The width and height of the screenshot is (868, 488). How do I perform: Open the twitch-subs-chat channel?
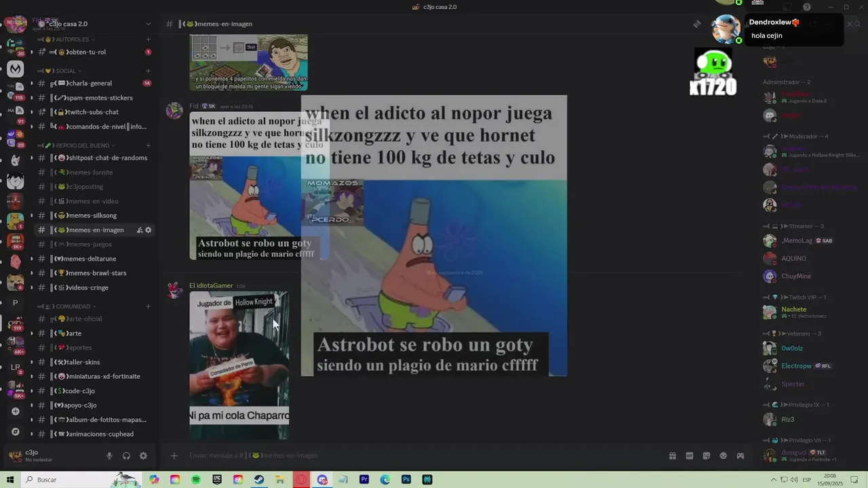pos(94,112)
